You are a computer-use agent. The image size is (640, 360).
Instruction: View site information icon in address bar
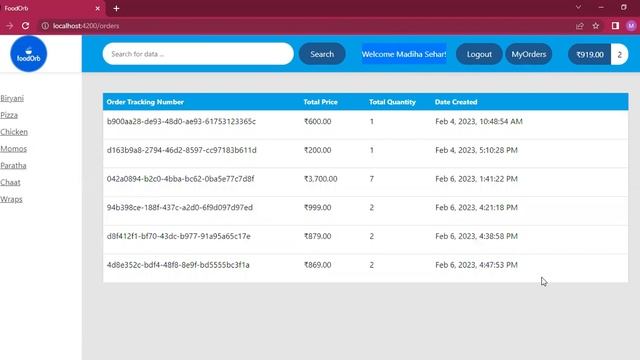point(45,26)
